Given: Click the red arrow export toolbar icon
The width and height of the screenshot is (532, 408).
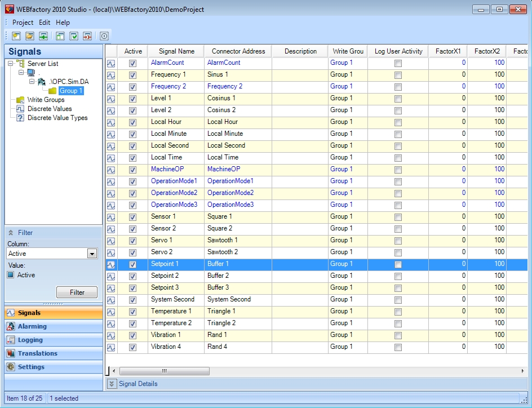Looking at the screenshot, I should point(87,36).
